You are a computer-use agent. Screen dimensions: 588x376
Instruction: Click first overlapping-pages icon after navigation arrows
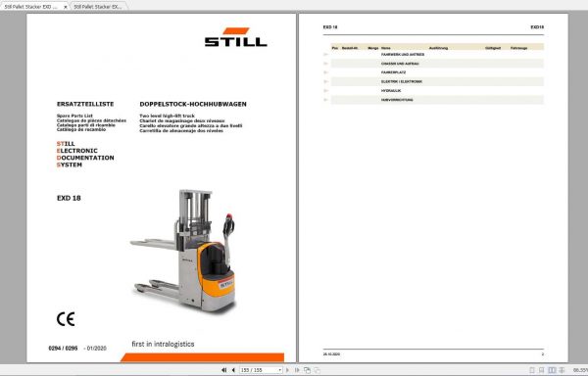pos(307,370)
